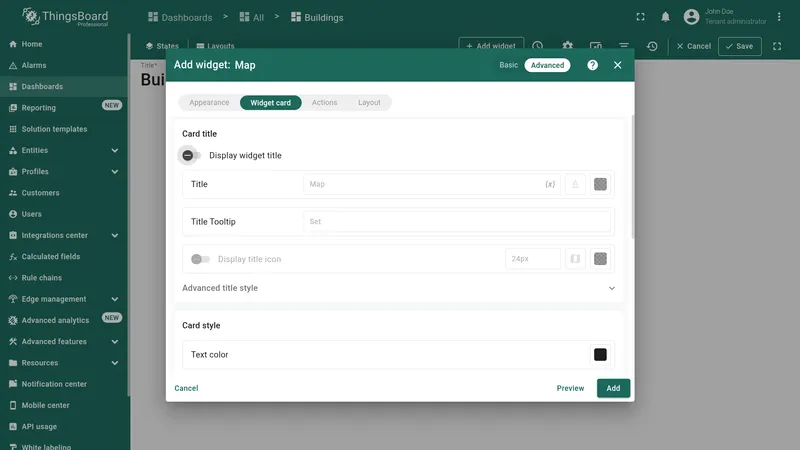Screen dimensions: 800x450
Task: Select the Widget card tab
Action: 270,103
